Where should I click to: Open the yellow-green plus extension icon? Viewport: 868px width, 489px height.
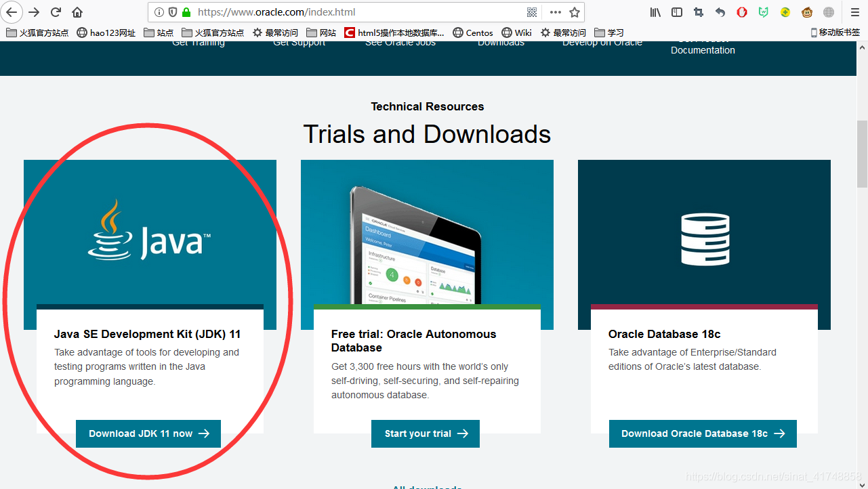(x=785, y=12)
